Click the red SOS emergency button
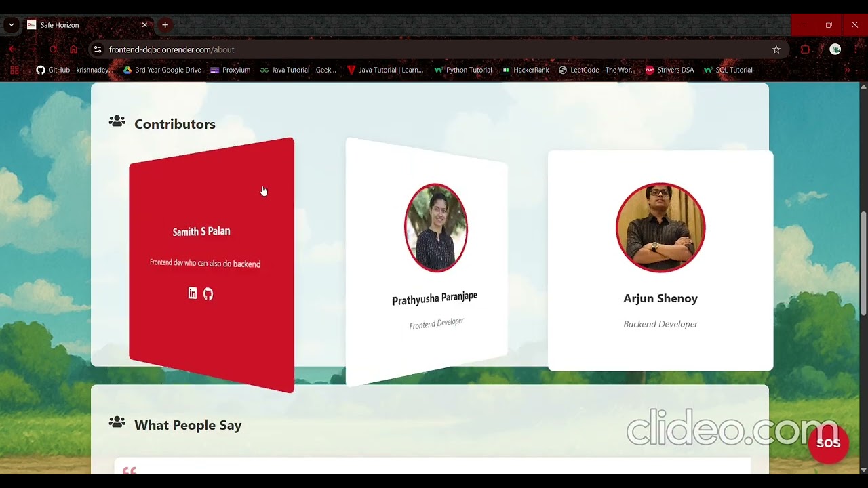The image size is (868, 488). (x=828, y=443)
